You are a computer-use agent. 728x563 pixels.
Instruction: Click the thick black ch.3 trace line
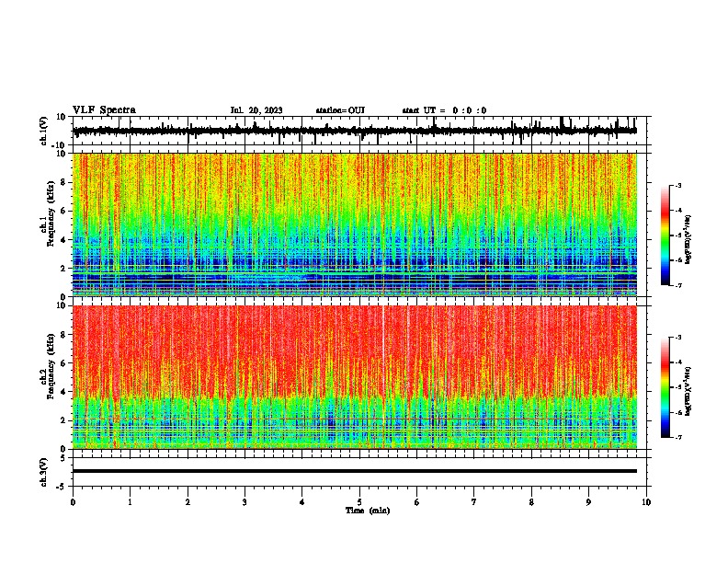355,471
